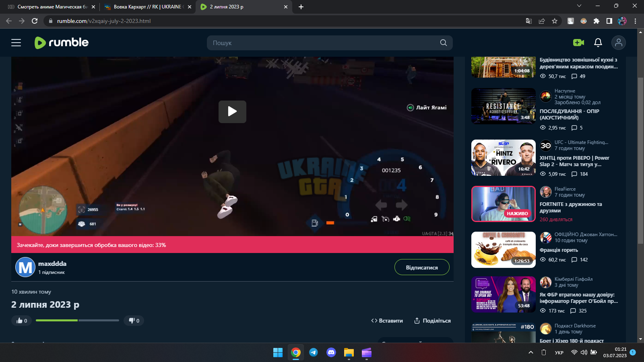Open the outdoor kitchen build video thumbnail
The height and width of the screenshot is (362, 644).
tap(504, 67)
